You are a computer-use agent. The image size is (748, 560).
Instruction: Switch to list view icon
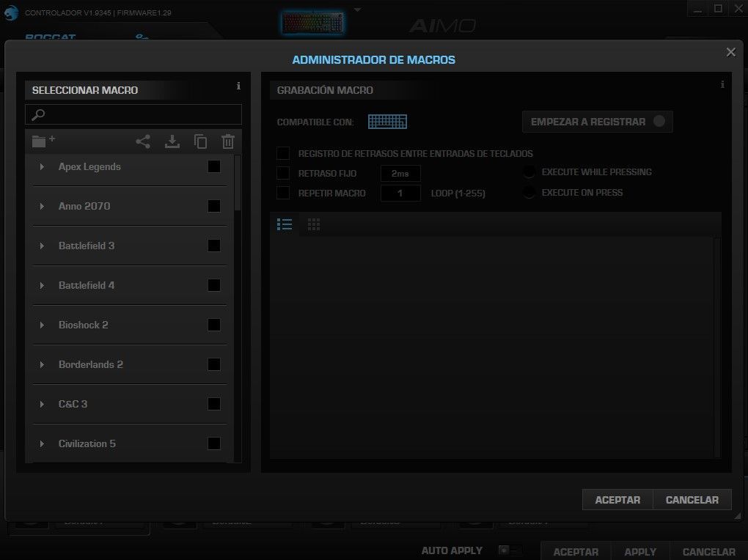[285, 224]
